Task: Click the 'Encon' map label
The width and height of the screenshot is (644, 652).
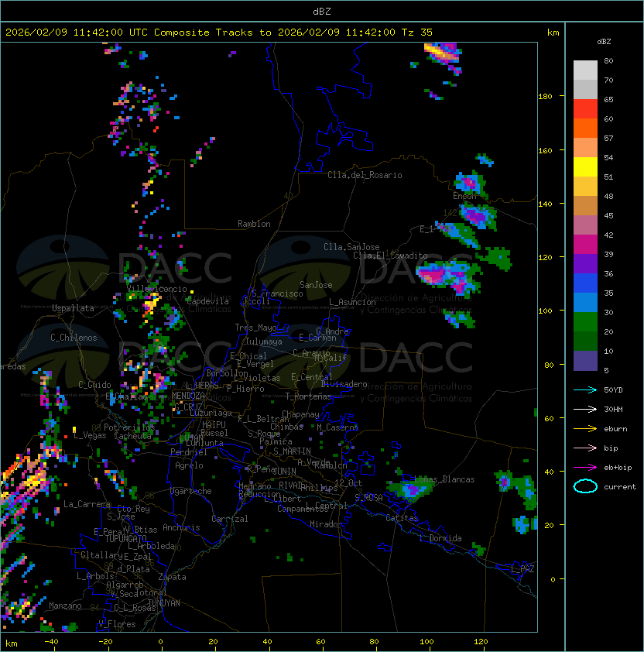Action: click(465, 196)
